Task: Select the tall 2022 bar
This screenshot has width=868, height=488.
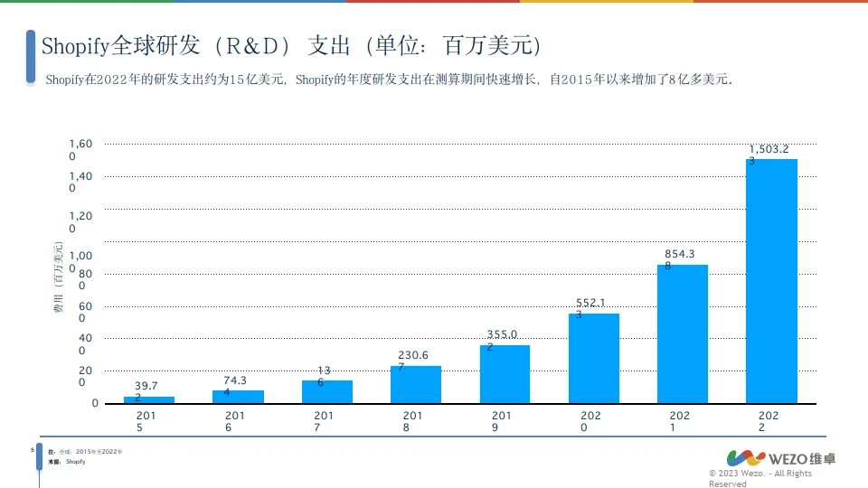Action: (x=771, y=281)
